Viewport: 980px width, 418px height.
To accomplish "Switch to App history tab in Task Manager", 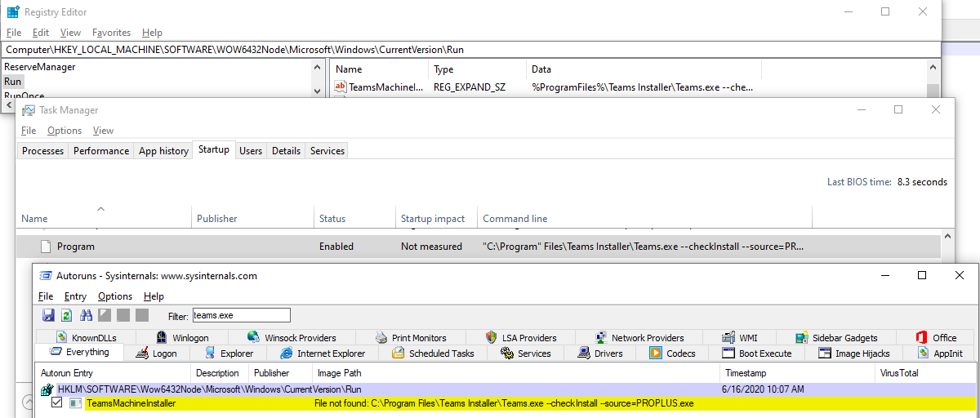I will coord(163,151).
